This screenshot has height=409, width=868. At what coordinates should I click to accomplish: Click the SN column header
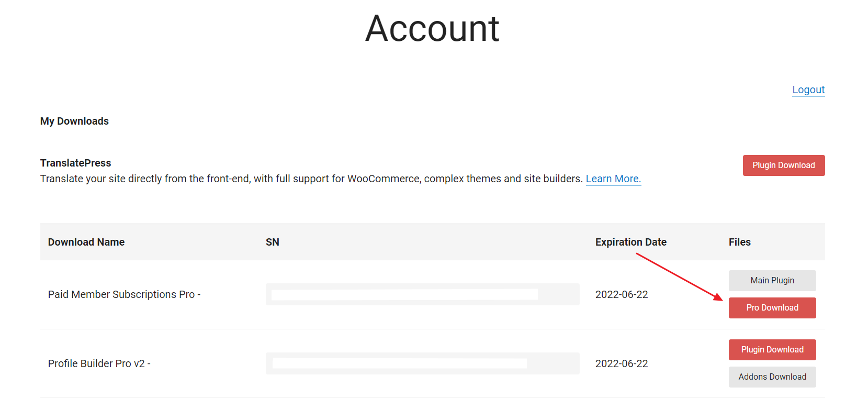coord(272,242)
